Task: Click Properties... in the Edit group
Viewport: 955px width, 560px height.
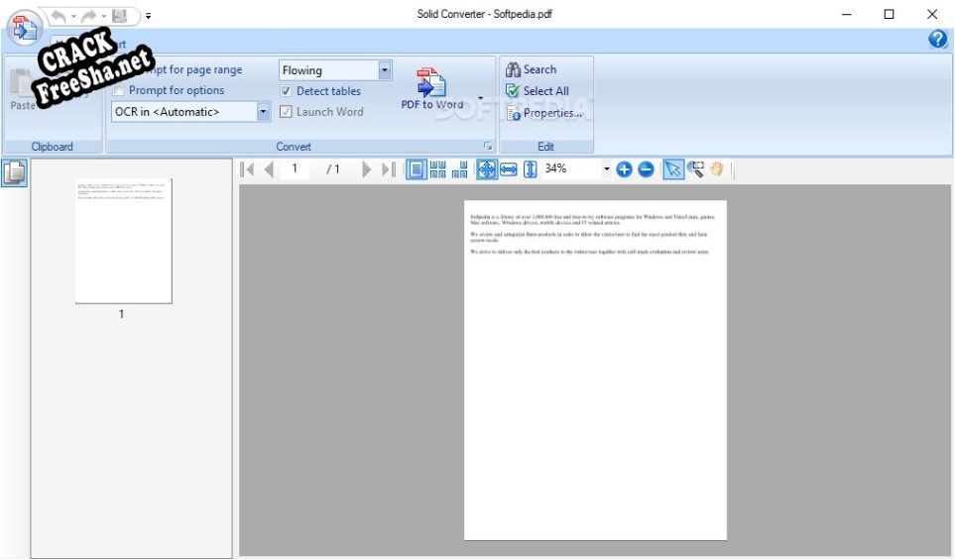Action: coord(543,113)
